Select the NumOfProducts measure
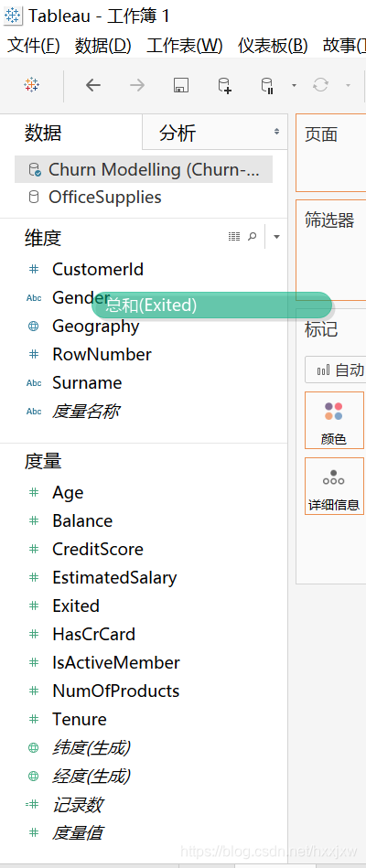 pos(115,691)
